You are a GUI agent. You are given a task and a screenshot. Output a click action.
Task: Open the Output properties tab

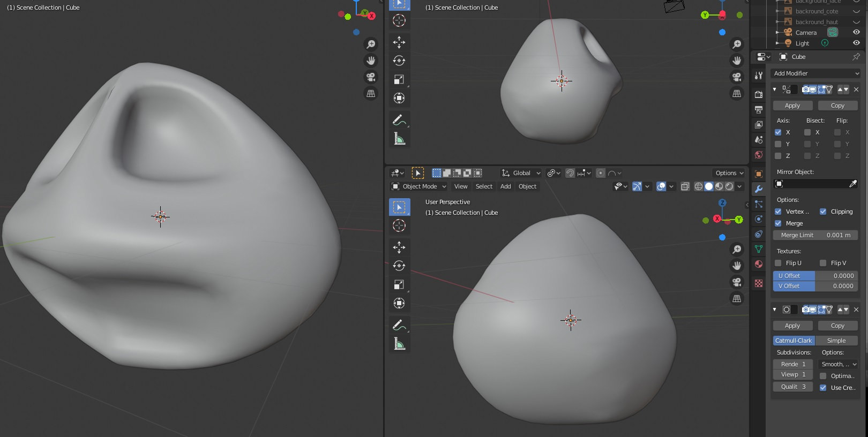(759, 110)
